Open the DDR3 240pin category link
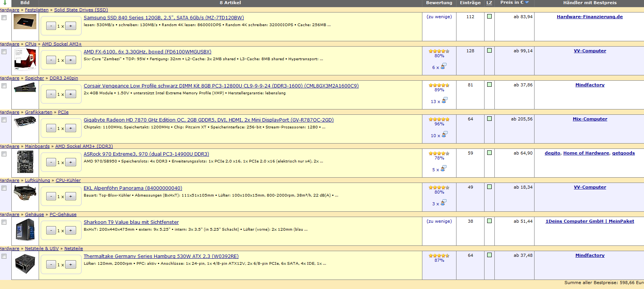Image resolution: width=644 pixels, height=289 pixels. (64, 78)
